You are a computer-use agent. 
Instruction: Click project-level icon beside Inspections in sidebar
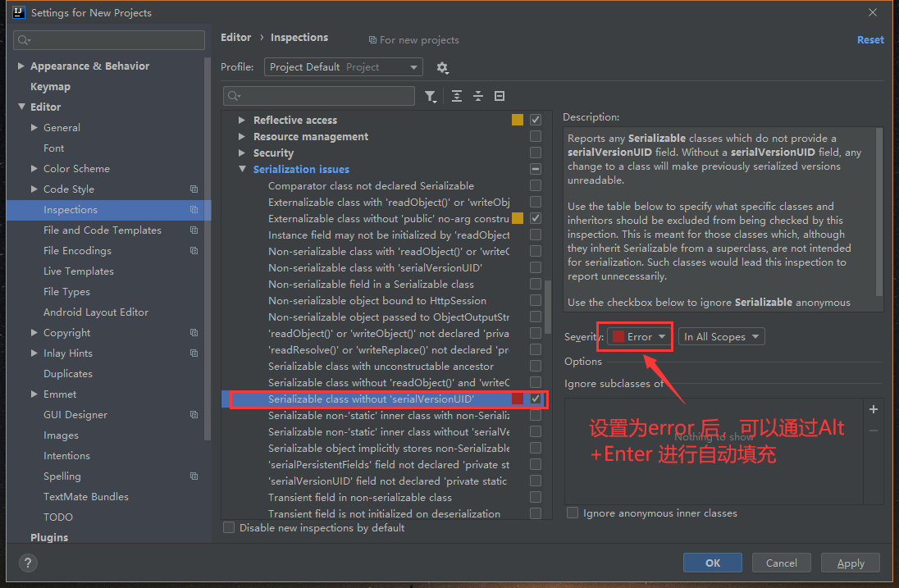194,210
